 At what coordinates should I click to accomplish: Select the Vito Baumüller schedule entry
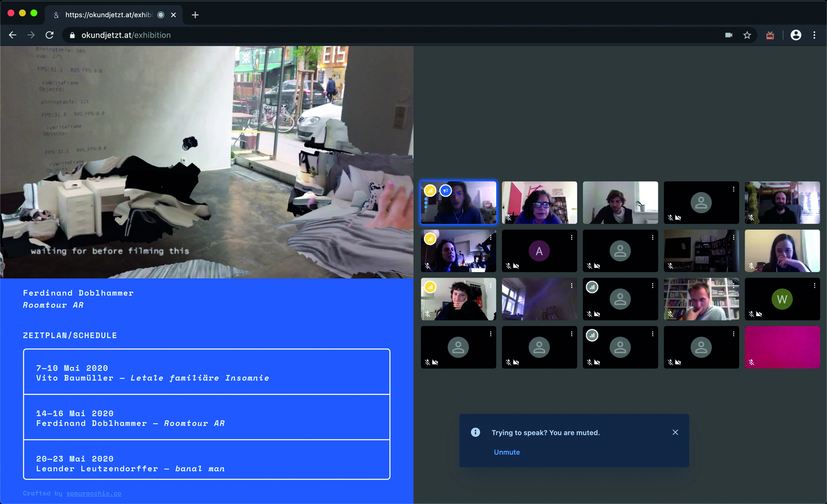[207, 373]
